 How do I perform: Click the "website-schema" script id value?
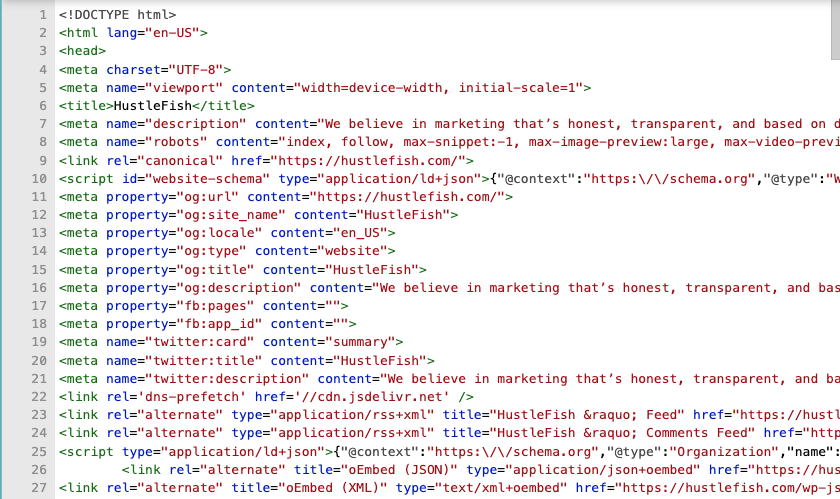[207, 178]
